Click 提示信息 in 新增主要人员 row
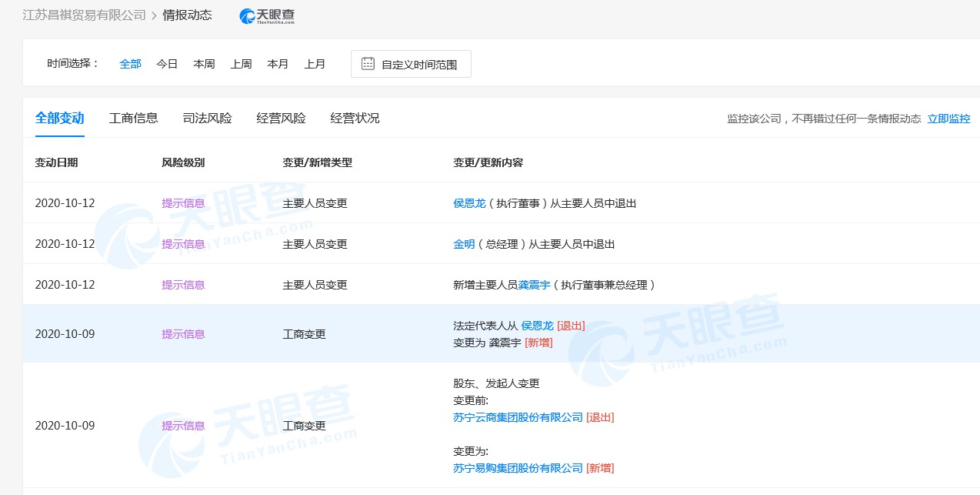Viewport: 980px width, 495px height. 183,285
